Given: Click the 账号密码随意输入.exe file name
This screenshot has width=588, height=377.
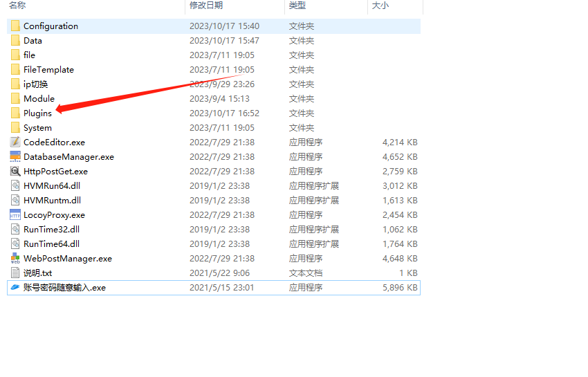Looking at the screenshot, I should pos(64,288).
